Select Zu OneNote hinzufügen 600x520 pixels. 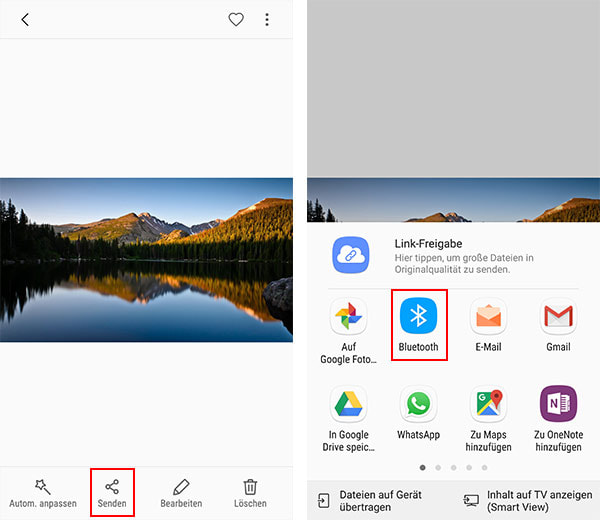(x=558, y=418)
